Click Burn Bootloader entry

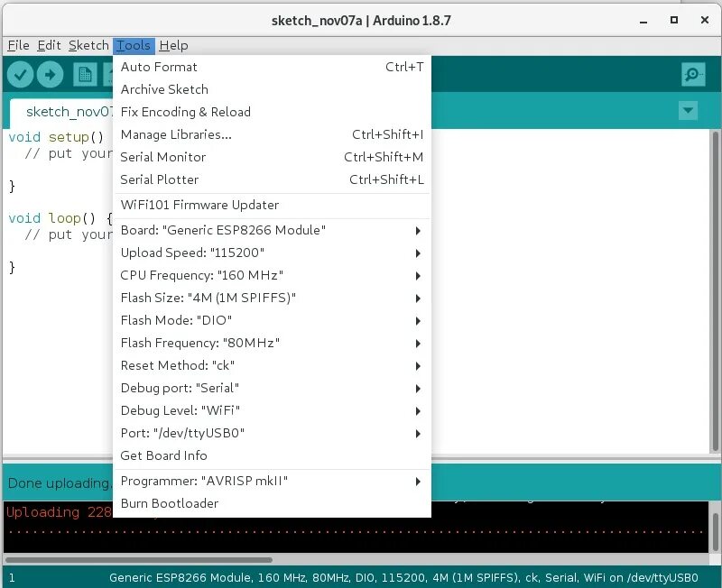[x=272, y=504]
